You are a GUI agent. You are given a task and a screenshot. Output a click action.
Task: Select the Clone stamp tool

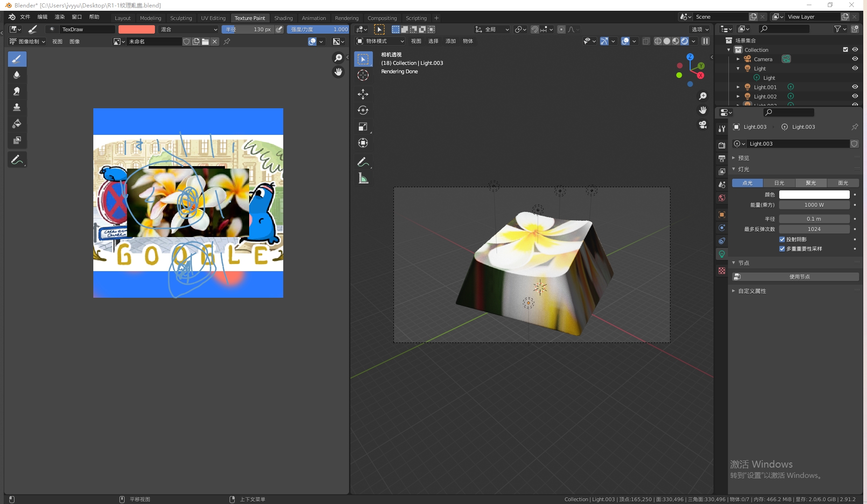pyautogui.click(x=17, y=108)
